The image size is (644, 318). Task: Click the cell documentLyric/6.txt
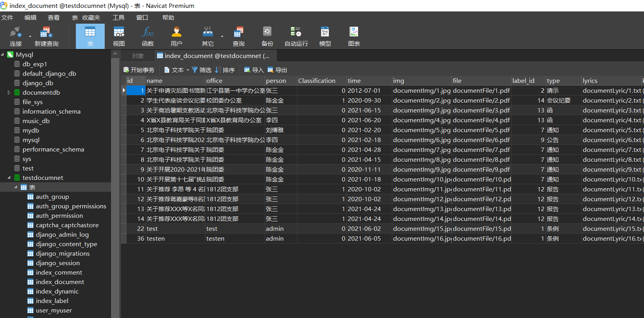click(612, 140)
